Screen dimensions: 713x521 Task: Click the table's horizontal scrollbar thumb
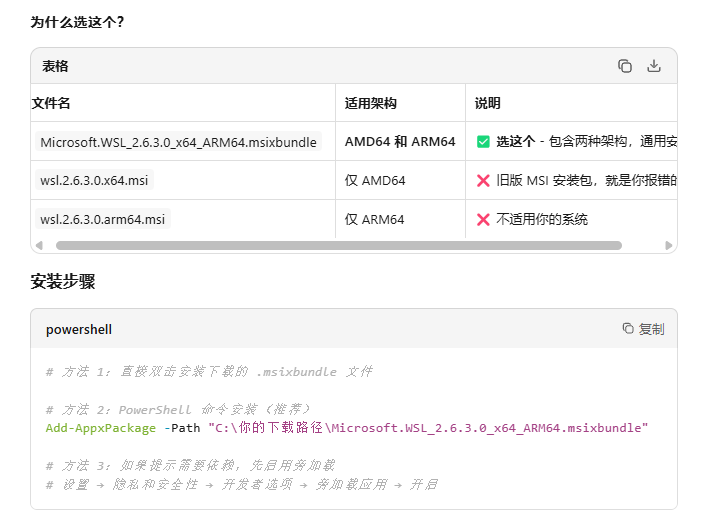click(x=339, y=245)
